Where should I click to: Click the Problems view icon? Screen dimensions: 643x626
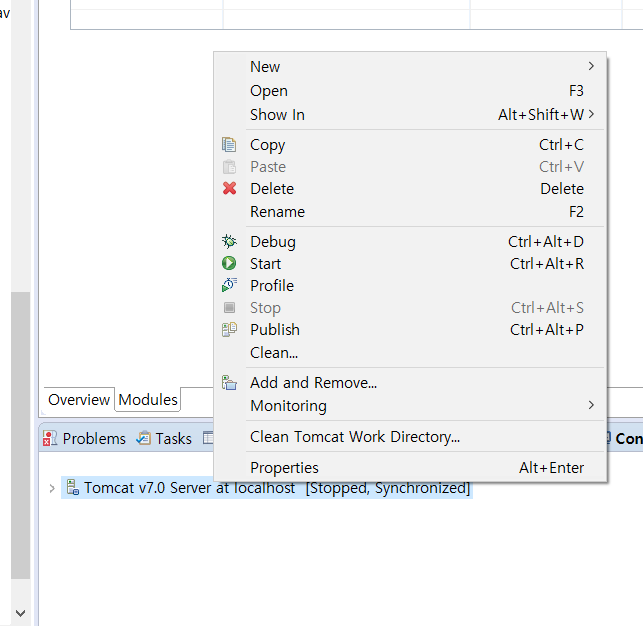point(50,439)
